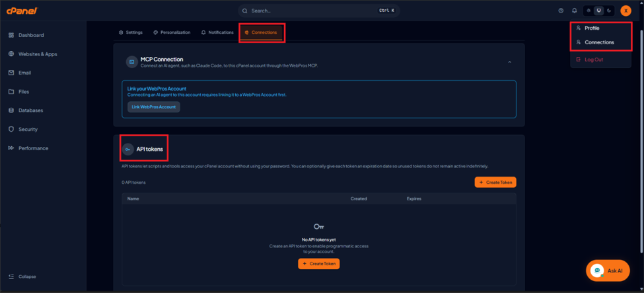Click the key icon beside API tokens
644x293 pixels.
[x=127, y=149]
